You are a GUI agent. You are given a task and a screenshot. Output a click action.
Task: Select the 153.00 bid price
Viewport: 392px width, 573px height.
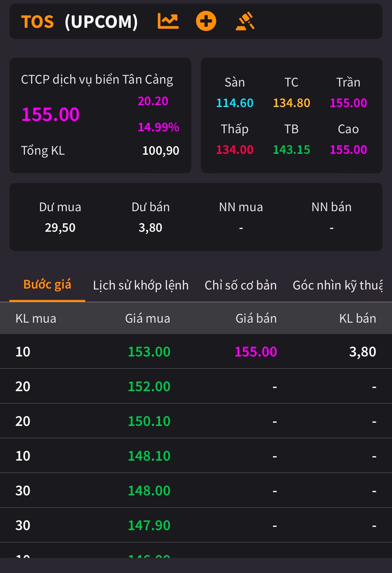(x=149, y=352)
